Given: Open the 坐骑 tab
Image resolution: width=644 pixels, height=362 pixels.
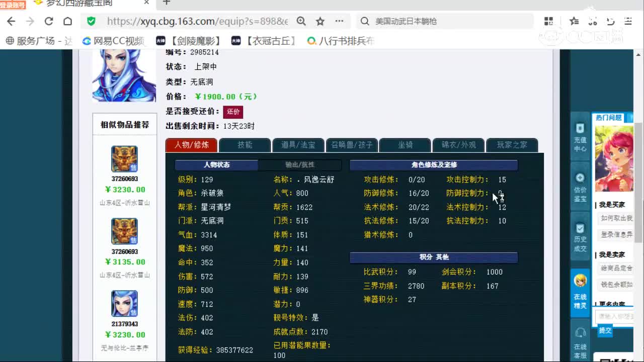Looking at the screenshot, I should pos(405,145).
